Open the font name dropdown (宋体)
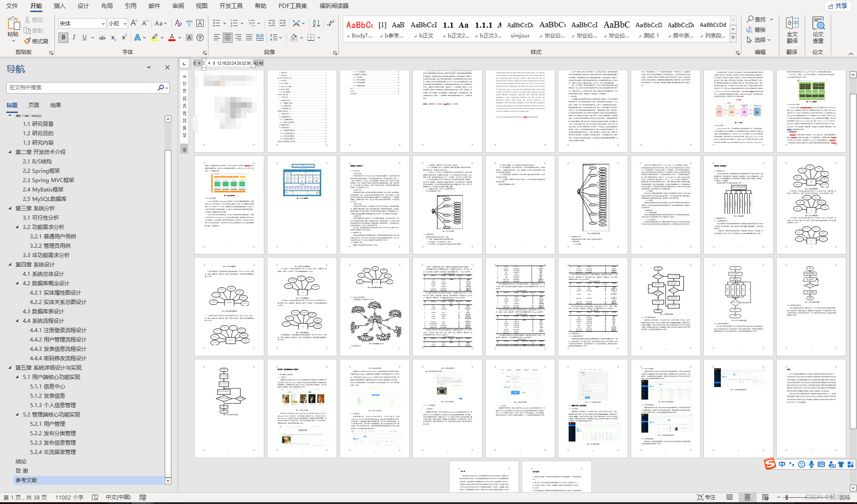 (103, 24)
